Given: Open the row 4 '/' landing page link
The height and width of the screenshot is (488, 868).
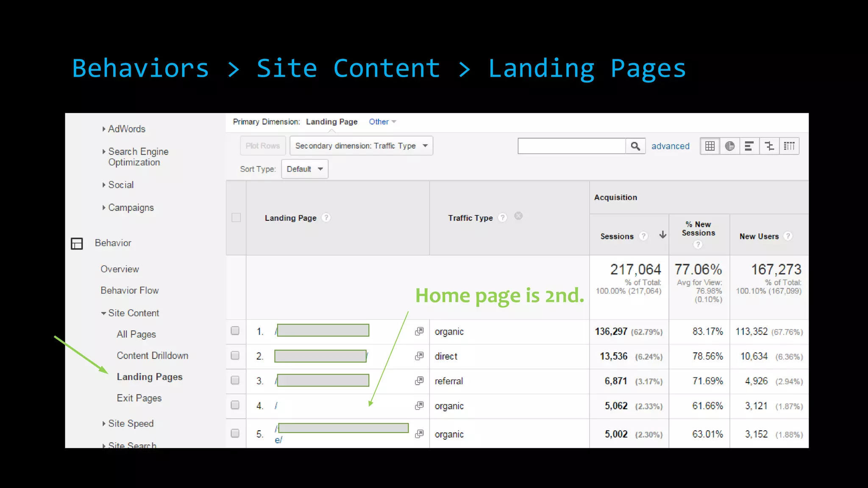Looking at the screenshot, I should 276,406.
